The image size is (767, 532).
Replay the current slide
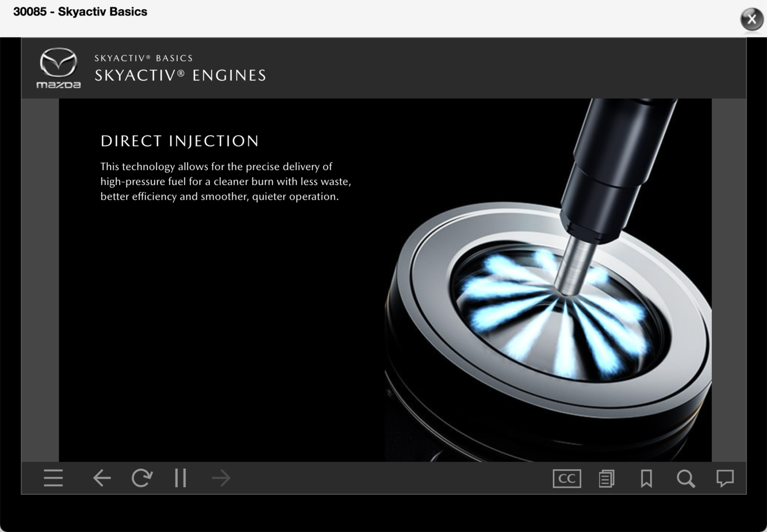tap(141, 478)
